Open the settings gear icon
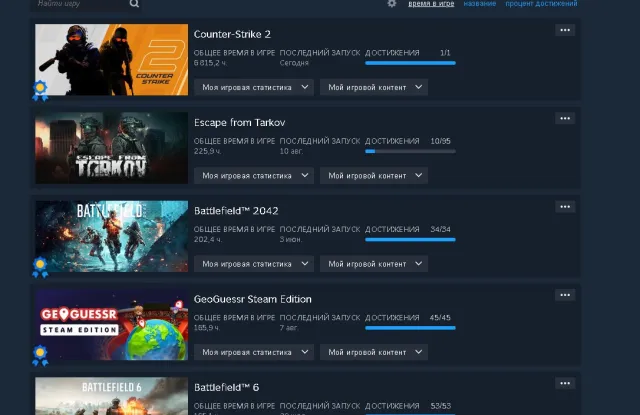 pyautogui.click(x=392, y=4)
